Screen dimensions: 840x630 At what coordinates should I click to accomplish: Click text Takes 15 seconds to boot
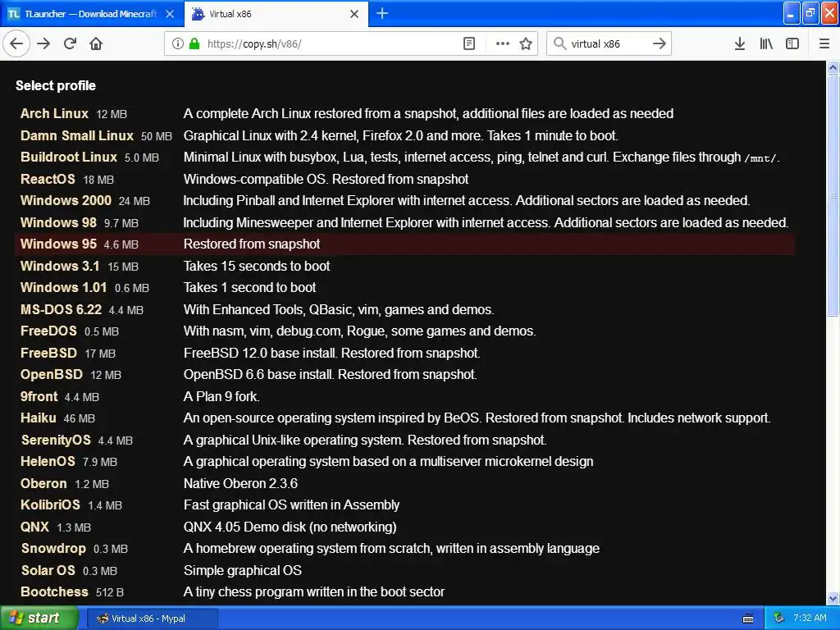[257, 266]
